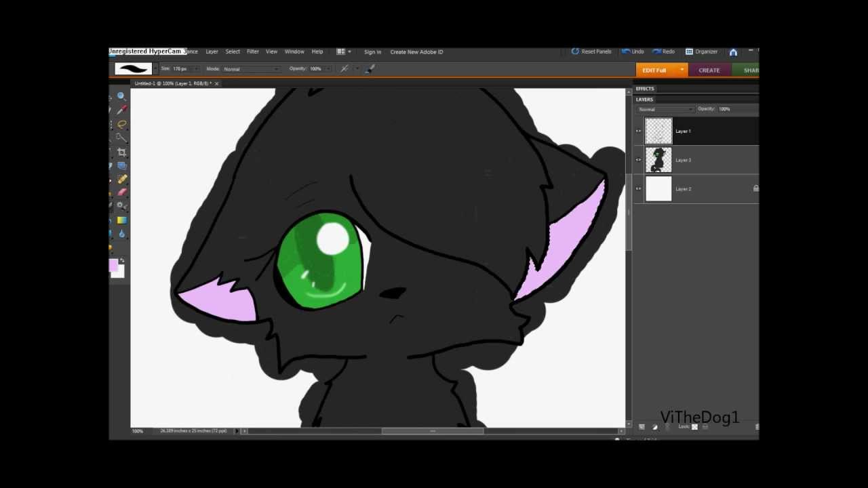Toggle visibility of Layer 1
The width and height of the screenshot is (868, 488).
click(x=638, y=131)
